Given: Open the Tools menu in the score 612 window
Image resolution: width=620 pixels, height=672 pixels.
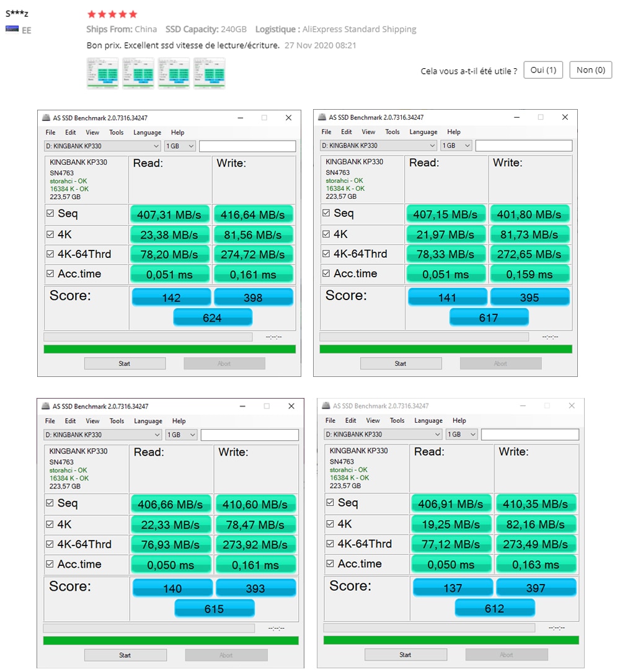Looking at the screenshot, I should [x=397, y=420].
